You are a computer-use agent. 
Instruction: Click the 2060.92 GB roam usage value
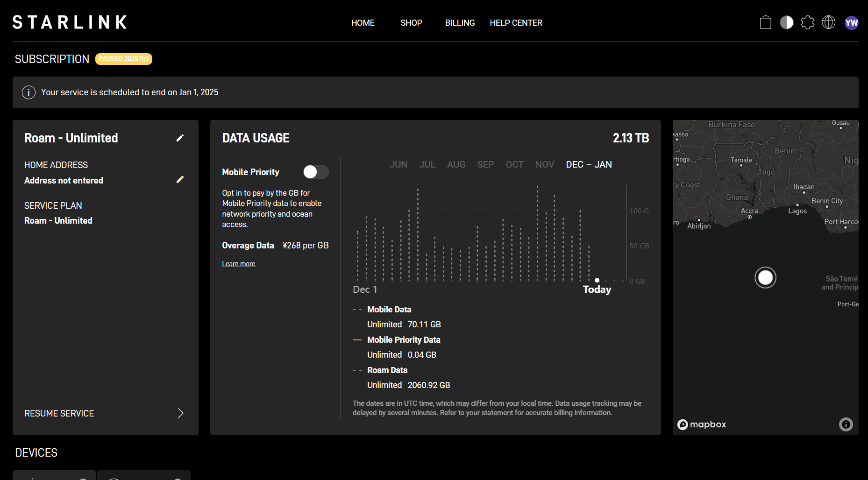point(428,385)
